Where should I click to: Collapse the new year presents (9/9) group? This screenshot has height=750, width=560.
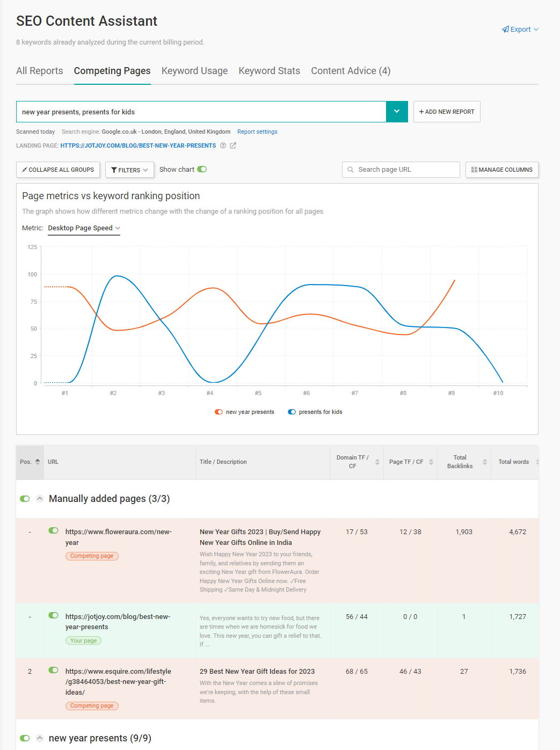(x=40, y=738)
